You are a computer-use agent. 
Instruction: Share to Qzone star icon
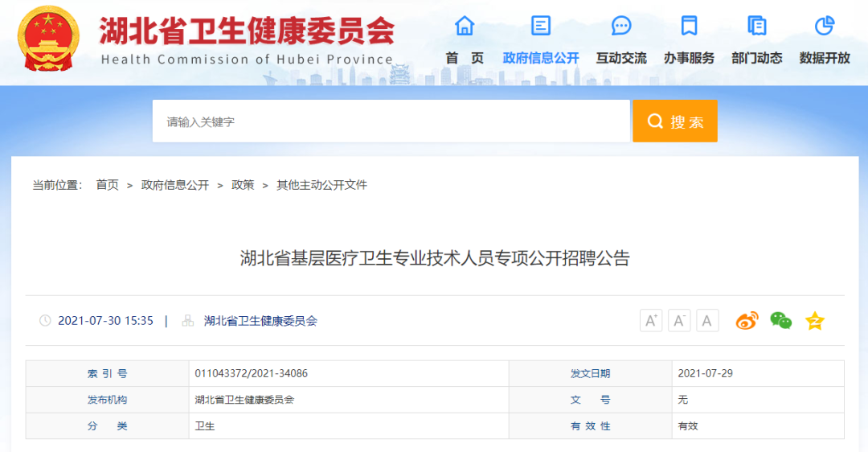(815, 321)
